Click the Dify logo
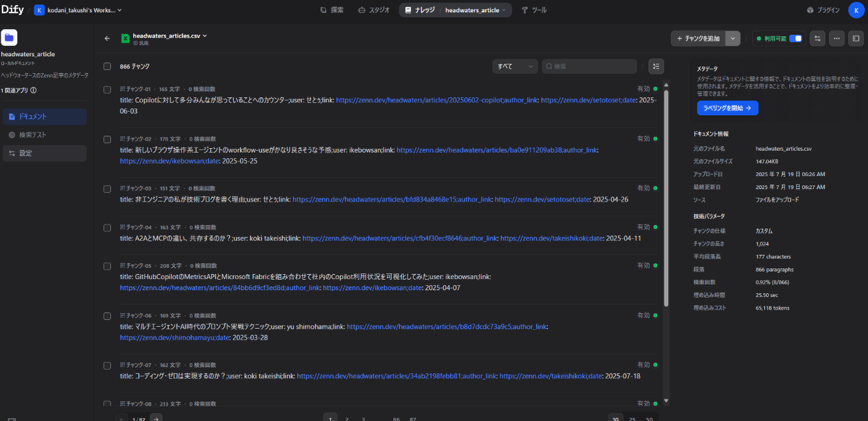The width and height of the screenshot is (868, 421). click(11, 10)
